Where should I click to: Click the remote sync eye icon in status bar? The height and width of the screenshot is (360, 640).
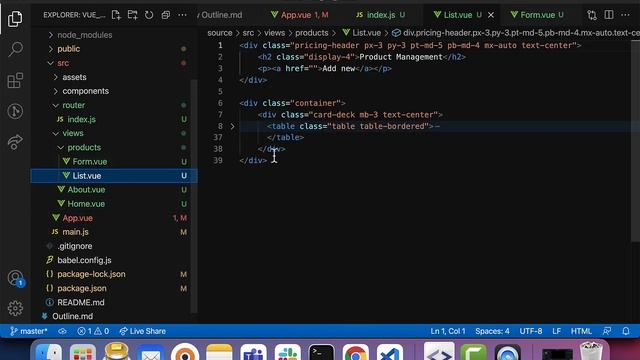pyautogui.click(x=62, y=331)
